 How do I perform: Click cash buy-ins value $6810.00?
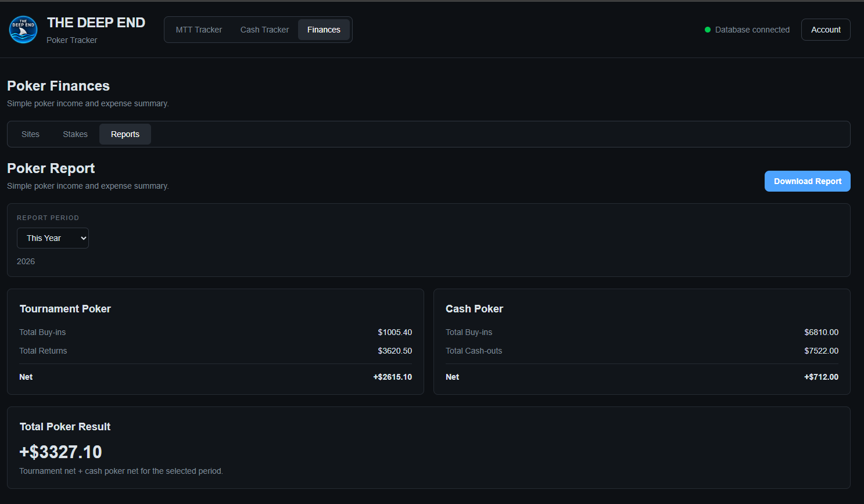tap(821, 332)
